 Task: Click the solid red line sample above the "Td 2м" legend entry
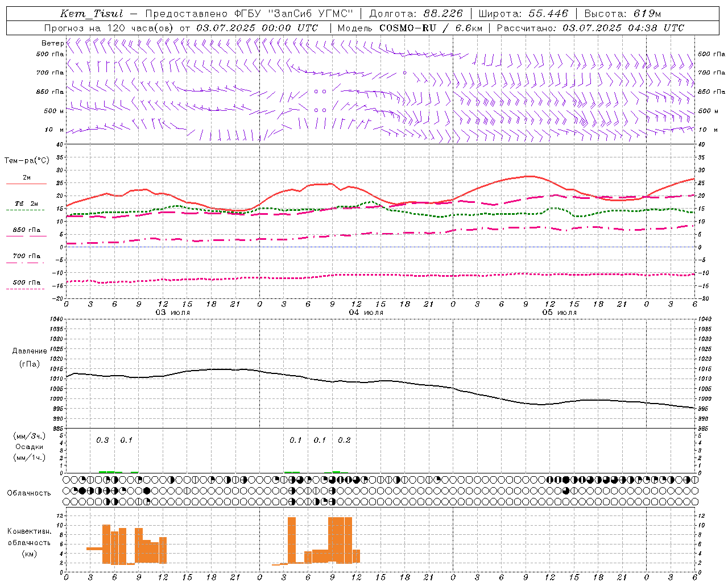point(26,184)
